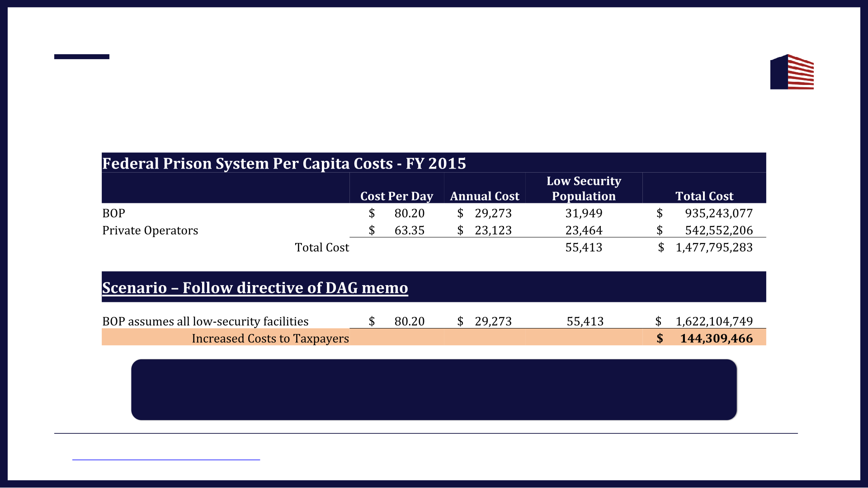Click Private Operators cost per day 63.35

(x=409, y=230)
